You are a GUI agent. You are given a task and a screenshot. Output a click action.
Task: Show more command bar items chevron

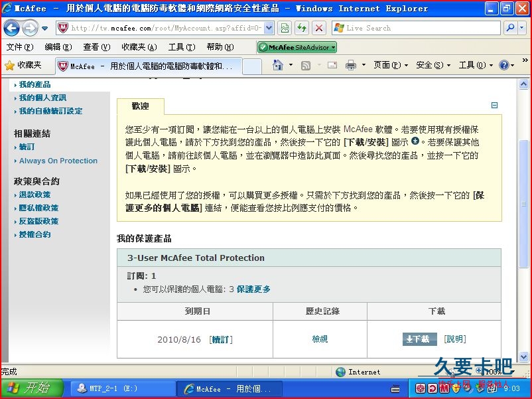click(x=525, y=60)
